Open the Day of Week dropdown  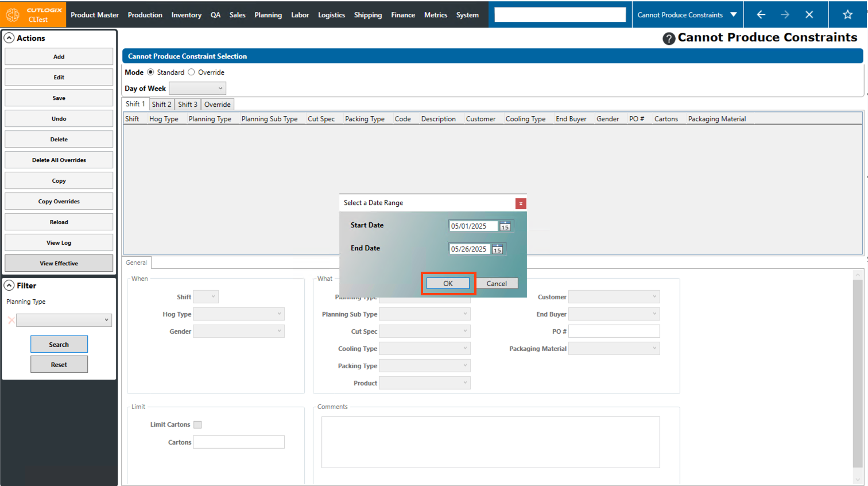(197, 88)
